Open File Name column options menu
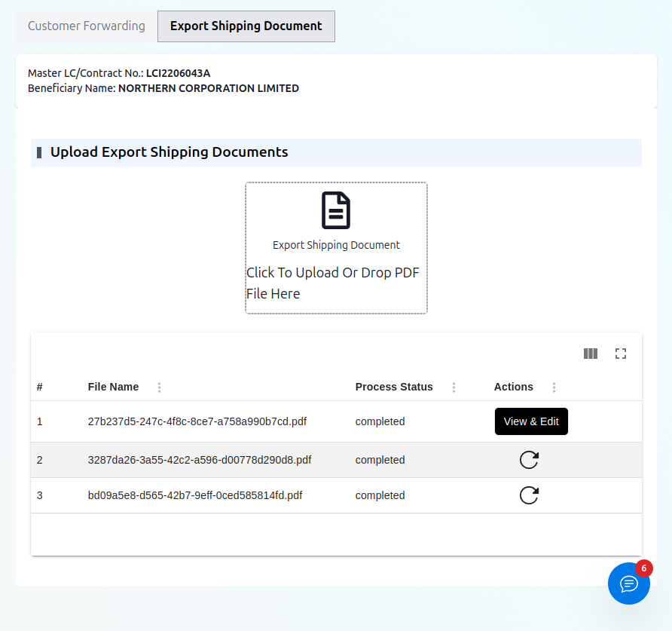 (159, 387)
